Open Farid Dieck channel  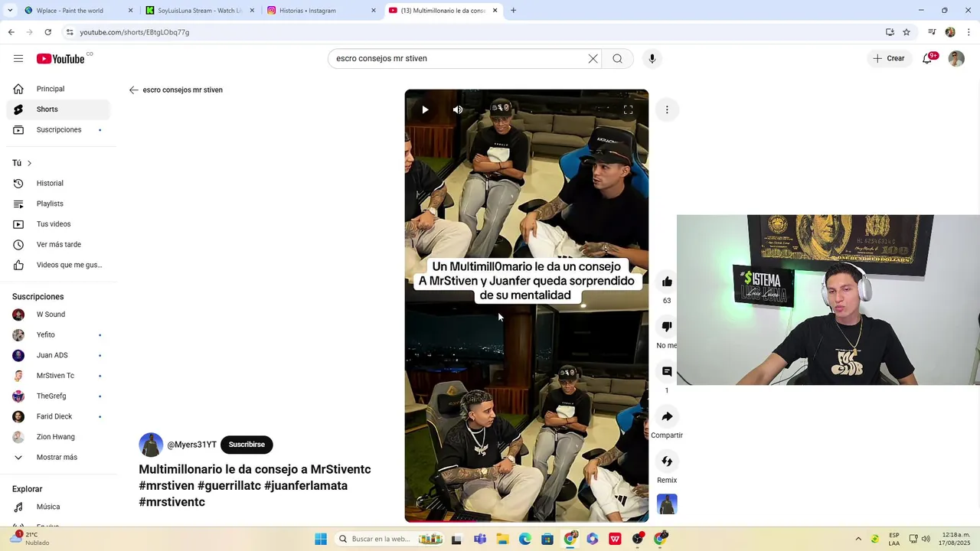pyautogui.click(x=58, y=416)
